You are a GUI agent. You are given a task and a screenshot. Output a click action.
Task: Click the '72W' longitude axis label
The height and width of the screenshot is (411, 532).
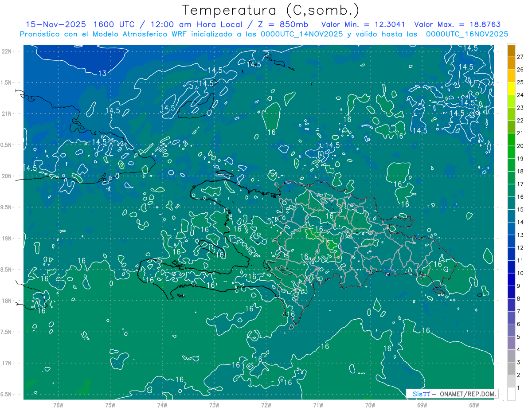coord(266,405)
